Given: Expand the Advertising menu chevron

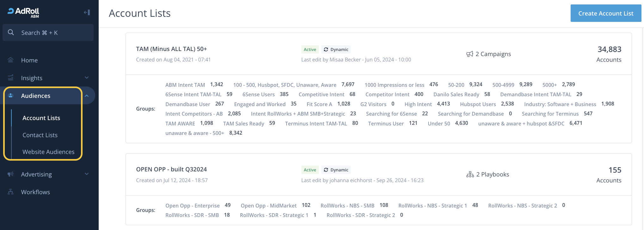Looking at the screenshot, I should pos(87,174).
